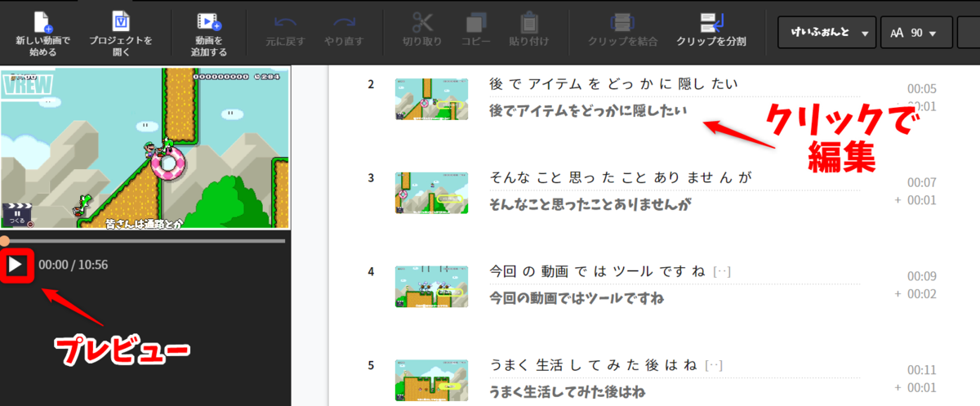Viewport: 980px width, 406px height.
Task: Edit subtitle うまく生活してみた後はね
Action: coord(568,390)
